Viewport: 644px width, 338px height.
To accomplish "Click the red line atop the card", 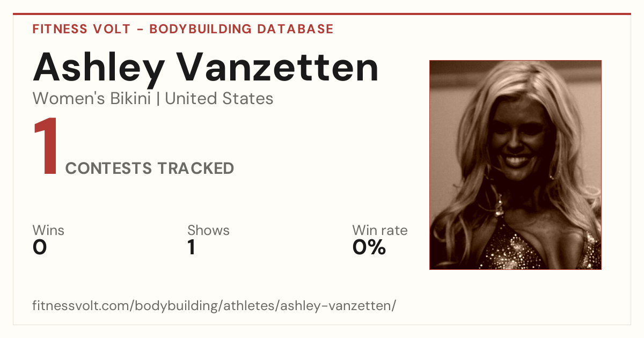I will 322,14.
